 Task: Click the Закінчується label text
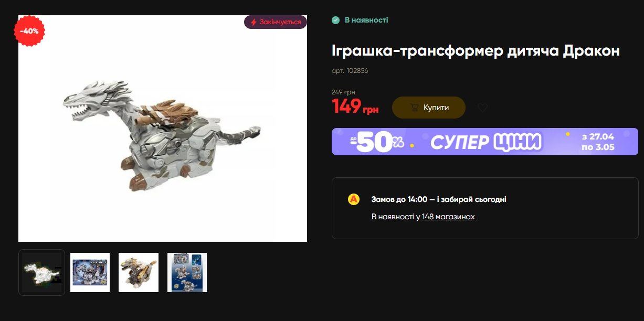click(x=280, y=22)
